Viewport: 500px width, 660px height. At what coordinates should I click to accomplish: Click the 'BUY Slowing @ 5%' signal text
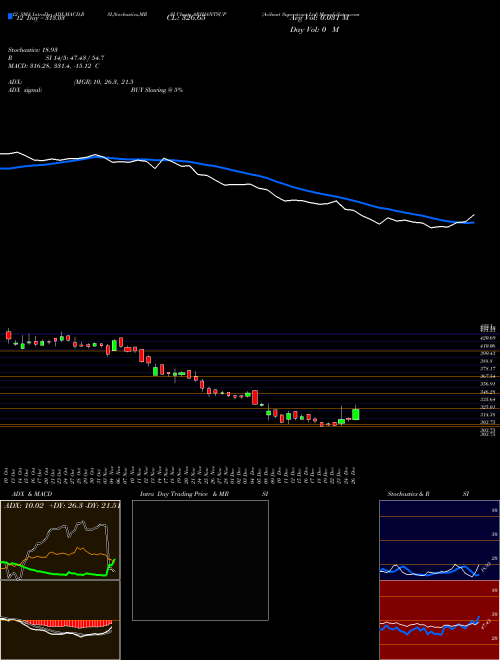click(x=157, y=90)
